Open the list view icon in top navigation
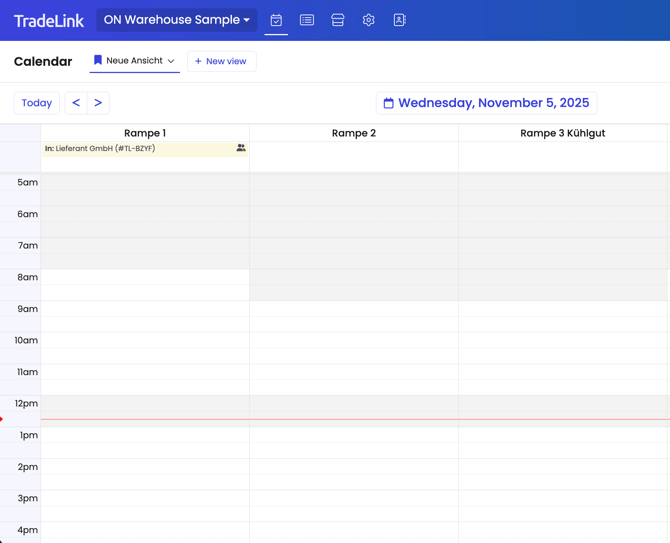Viewport: 670px width, 543px height. 307,20
